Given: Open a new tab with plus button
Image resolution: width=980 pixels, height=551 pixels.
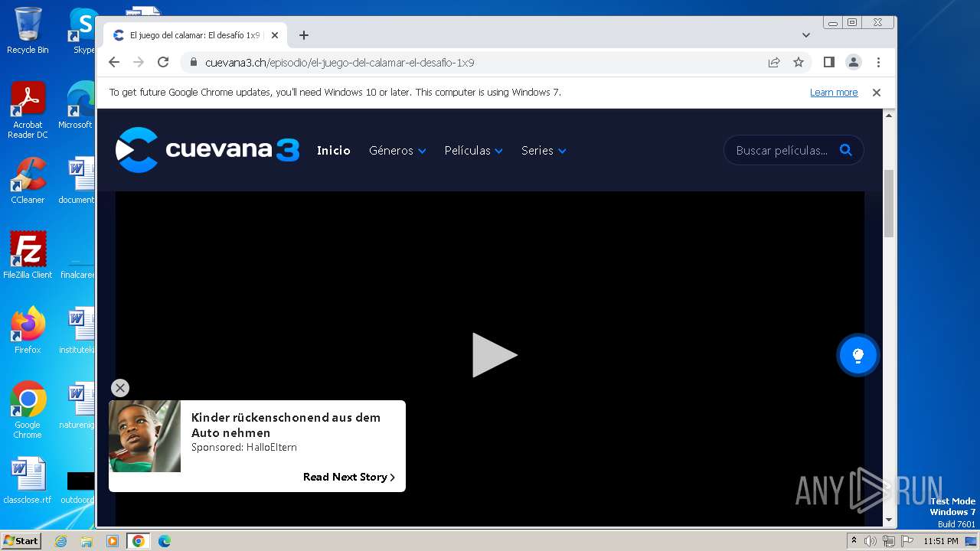Looking at the screenshot, I should click(304, 35).
